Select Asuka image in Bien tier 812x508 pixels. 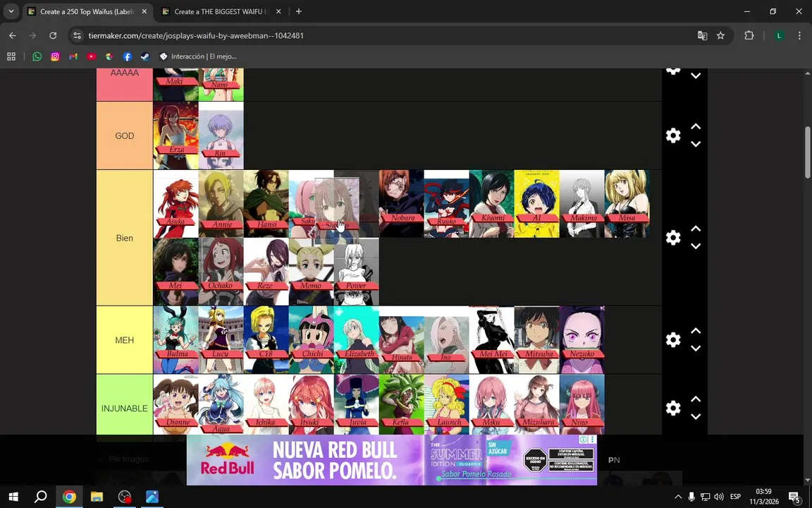tap(176, 204)
